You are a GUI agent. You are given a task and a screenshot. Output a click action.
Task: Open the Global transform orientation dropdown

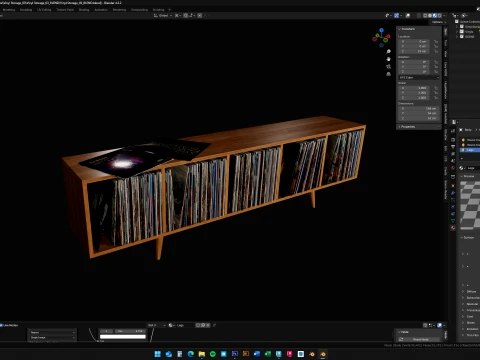click(163, 15)
